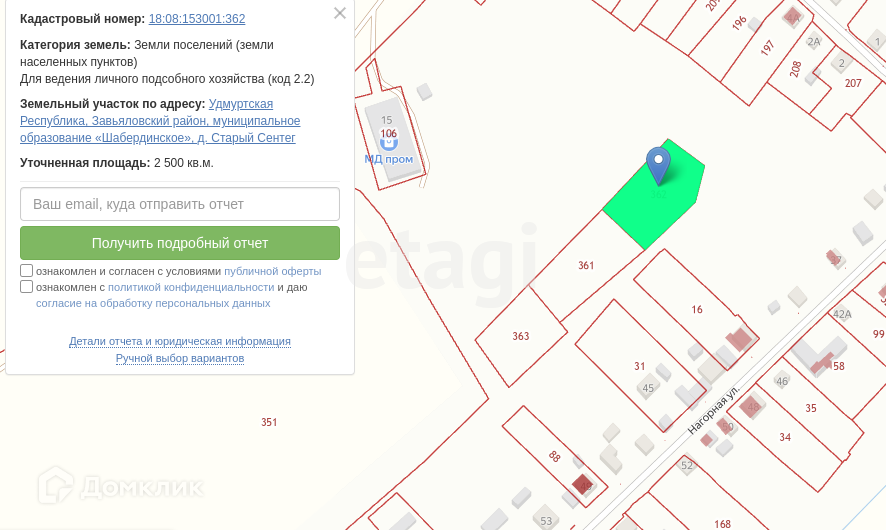Screen dimensions: 886x530
Task: Select parcel 31 on the map
Action: (640, 366)
